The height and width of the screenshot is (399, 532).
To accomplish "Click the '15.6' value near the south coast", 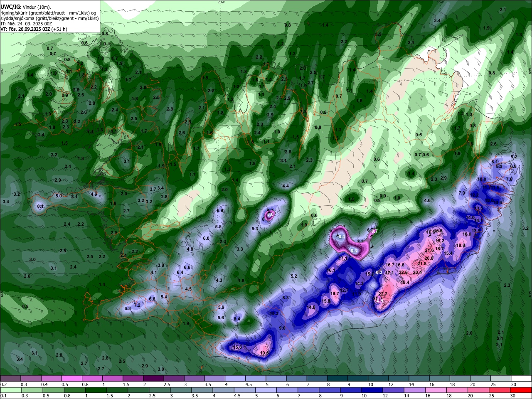I will pos(237,347).
